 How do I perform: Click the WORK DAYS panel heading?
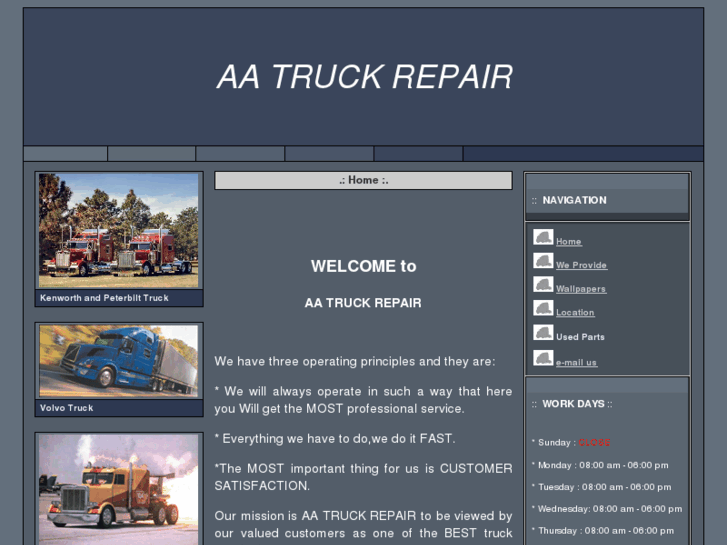(x=573, y=404)
